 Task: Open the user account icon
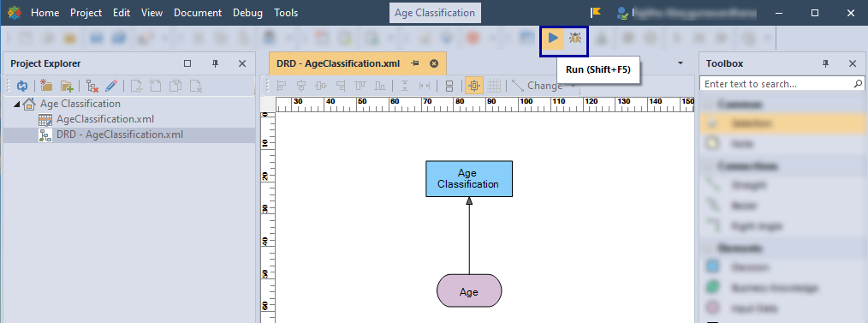point(623,13)
